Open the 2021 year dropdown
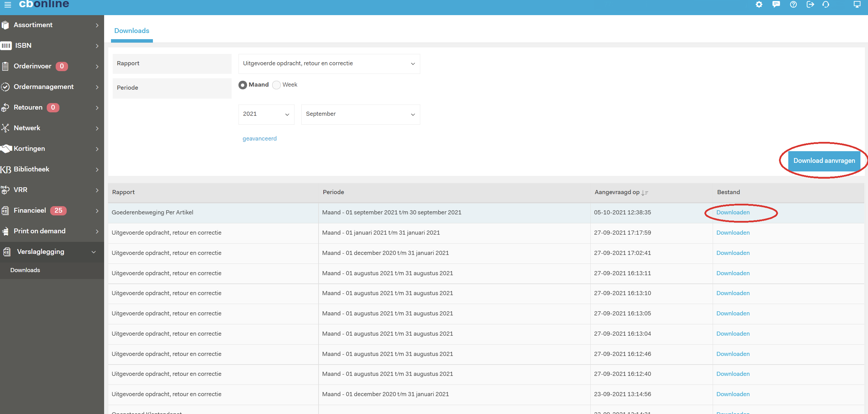868x414 pixels. point(266,114)
